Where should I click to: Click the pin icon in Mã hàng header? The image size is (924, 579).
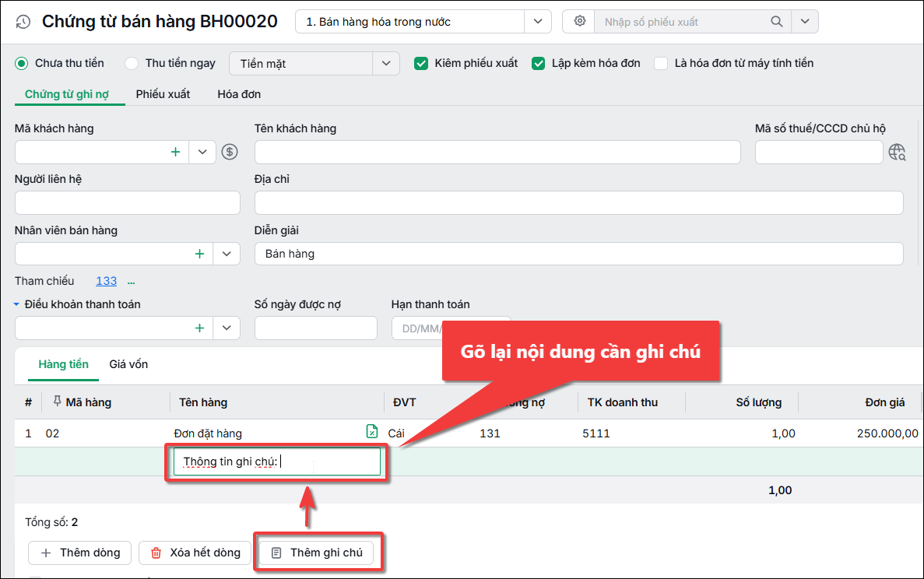pyautogui.click(x=57, y=401)
